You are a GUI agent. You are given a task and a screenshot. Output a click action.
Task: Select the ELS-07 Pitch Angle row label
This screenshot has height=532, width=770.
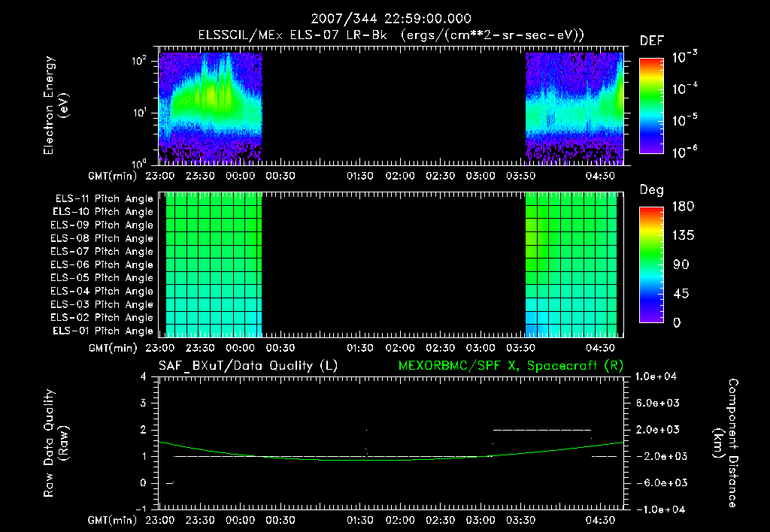tap(102, 252)
